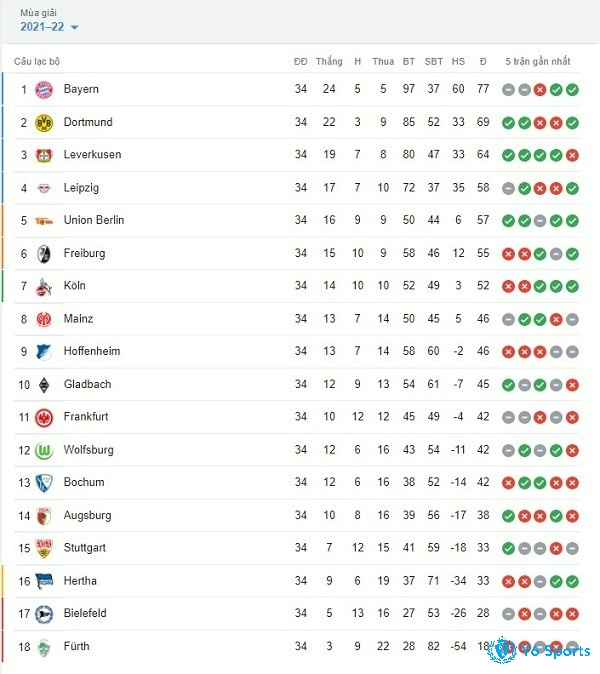Click the Bayern club crest icon

pyautogui.click(x=43, y=90)
